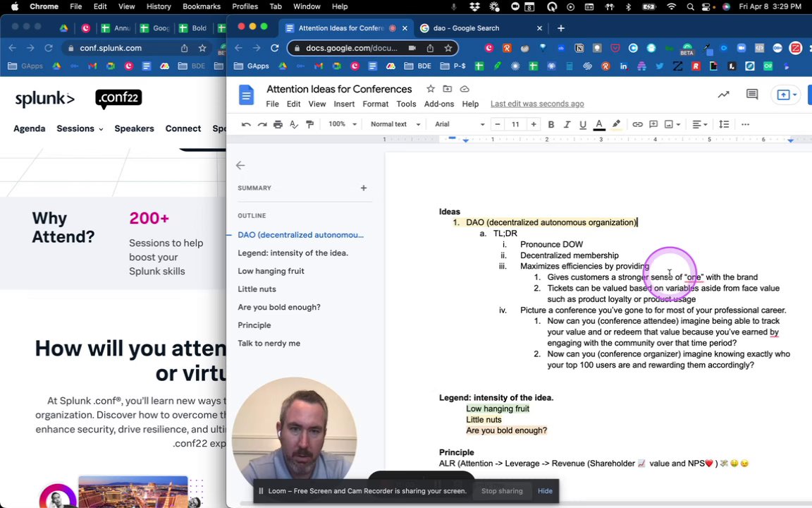Open the Tools menu in Google Docs
The image size is (812, 508).
click(406, 104)
